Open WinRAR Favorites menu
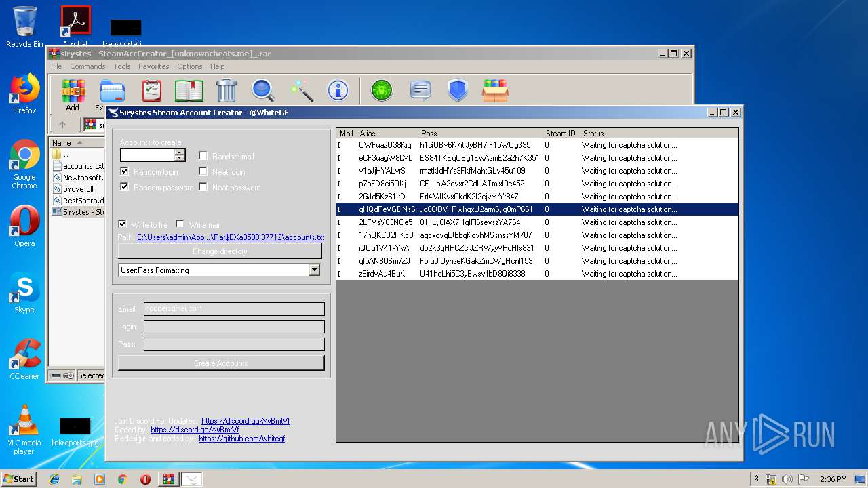Screen dimensions: 868x488 pos(154,66)
